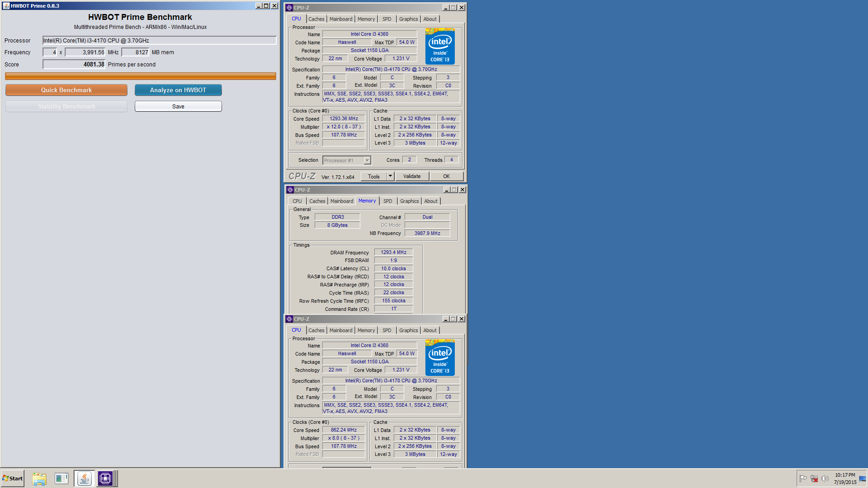The width and height of the screenshot is (868, 488).
Task: Click the orange benchmark progress bar
Action: click(x=141, y=76)
